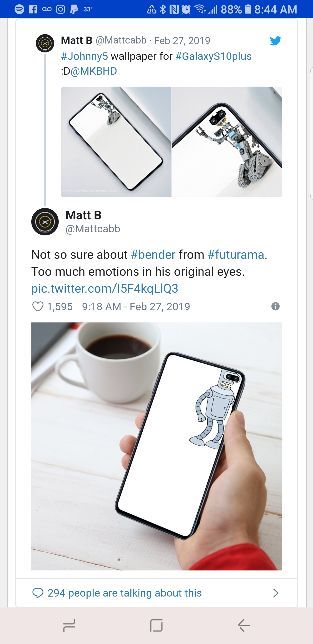Screen dimensions: 313x644
Task: Tap the Twitter bird logo
Action: coord(275,41)
